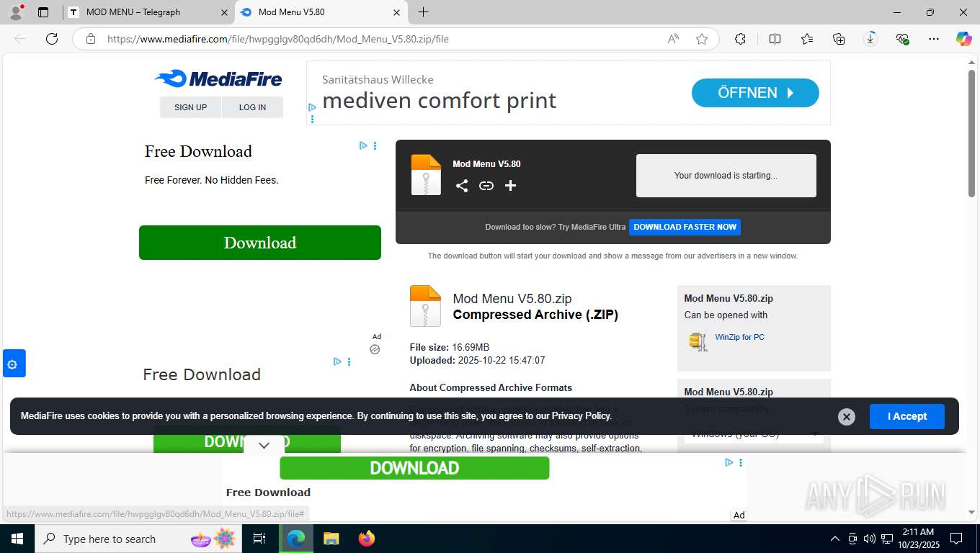This screenshot has height=553, width=980.
Task: Add page to favorites star icon
Action: pyautogui.click(x=702, y=39)
